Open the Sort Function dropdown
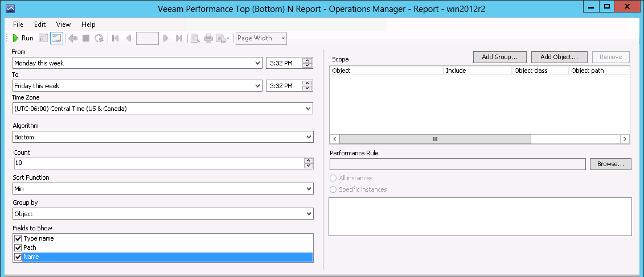 point(309,189)
